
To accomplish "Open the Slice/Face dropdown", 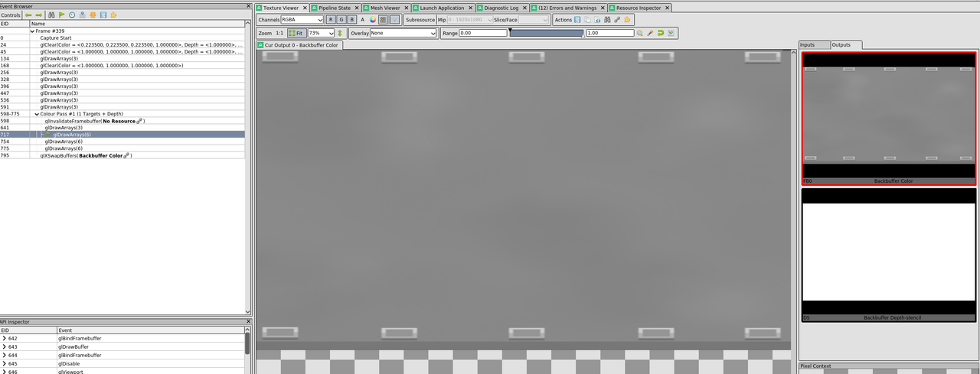I will coord(534,19).
